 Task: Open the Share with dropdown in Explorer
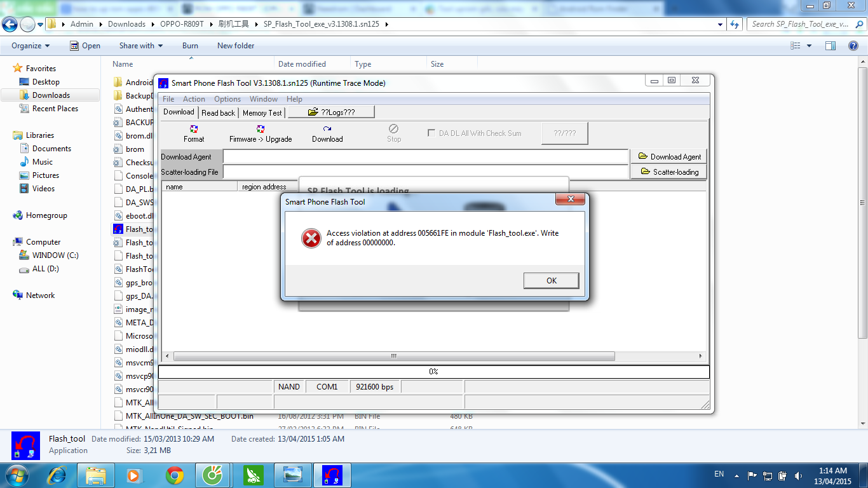[141, 46]
